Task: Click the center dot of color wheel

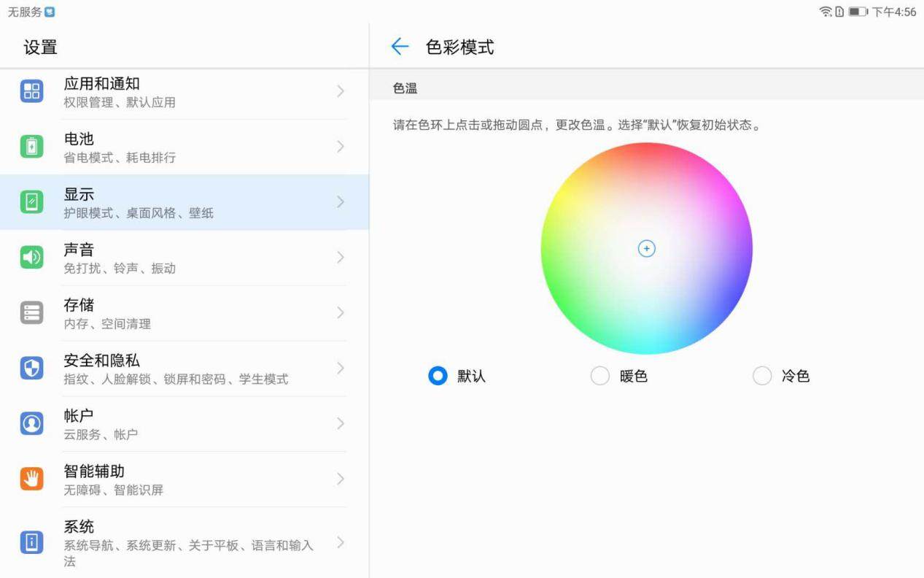Action: 646,249
